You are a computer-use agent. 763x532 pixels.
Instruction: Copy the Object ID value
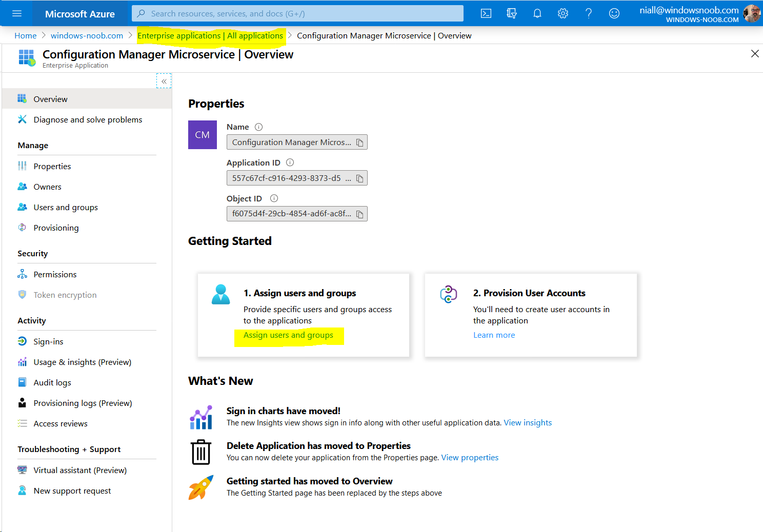click(360, 214)
